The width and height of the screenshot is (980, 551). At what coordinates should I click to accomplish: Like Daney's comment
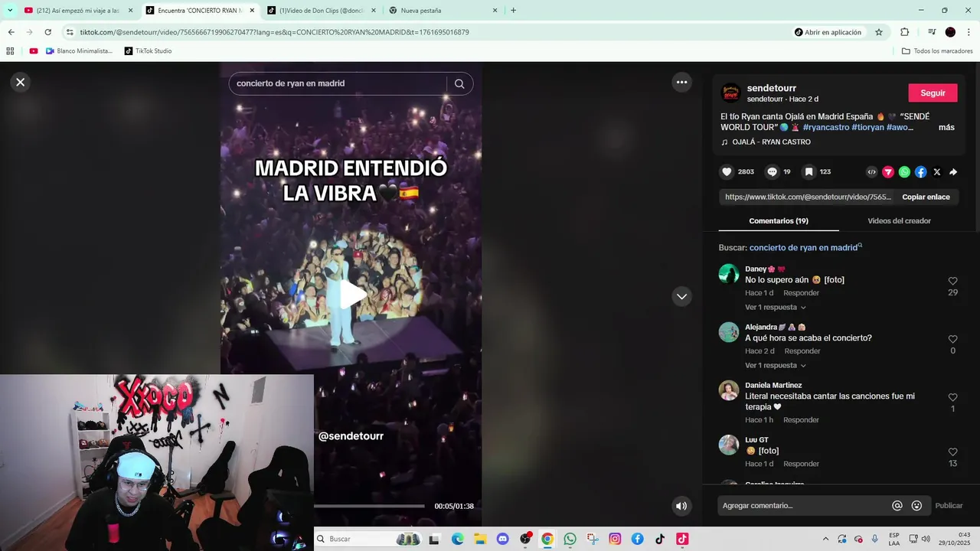click(952, 282)
